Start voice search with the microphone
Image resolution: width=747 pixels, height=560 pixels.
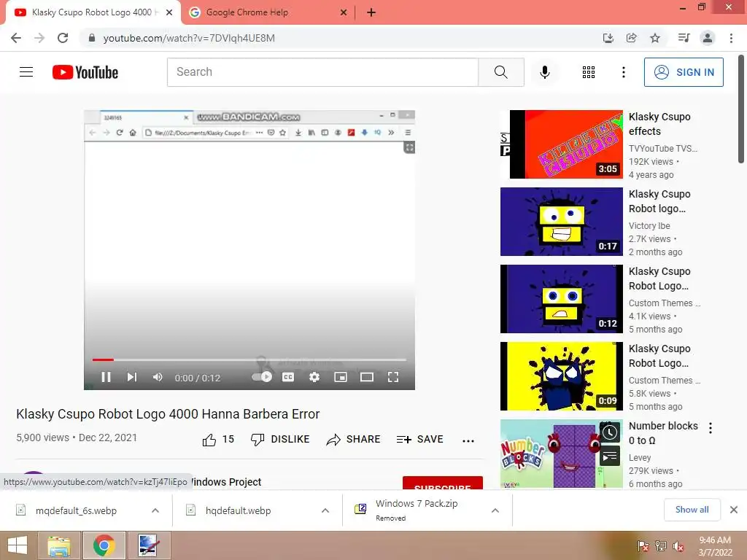tap(544, 72)
